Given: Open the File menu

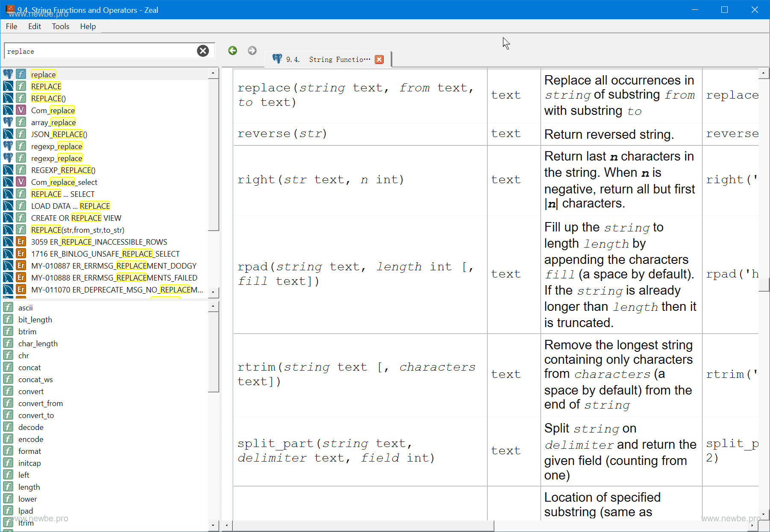Looking at the screenshot, I should click(12, 26).
